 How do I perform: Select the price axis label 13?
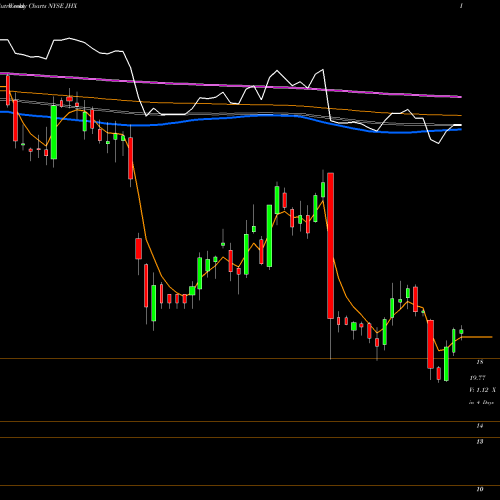click(x=480, y=442)
